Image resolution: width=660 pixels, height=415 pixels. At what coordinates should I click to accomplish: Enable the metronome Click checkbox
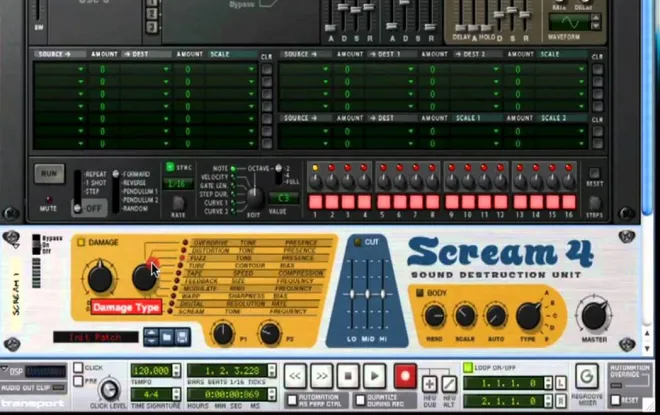[x=78, y=367]
